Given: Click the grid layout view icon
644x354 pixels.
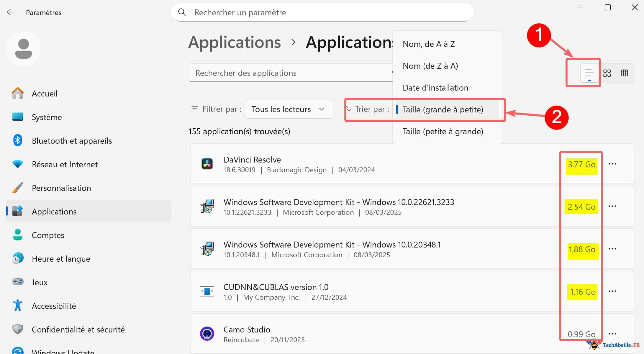Looking at the screenshot, I should click(625, 73).
